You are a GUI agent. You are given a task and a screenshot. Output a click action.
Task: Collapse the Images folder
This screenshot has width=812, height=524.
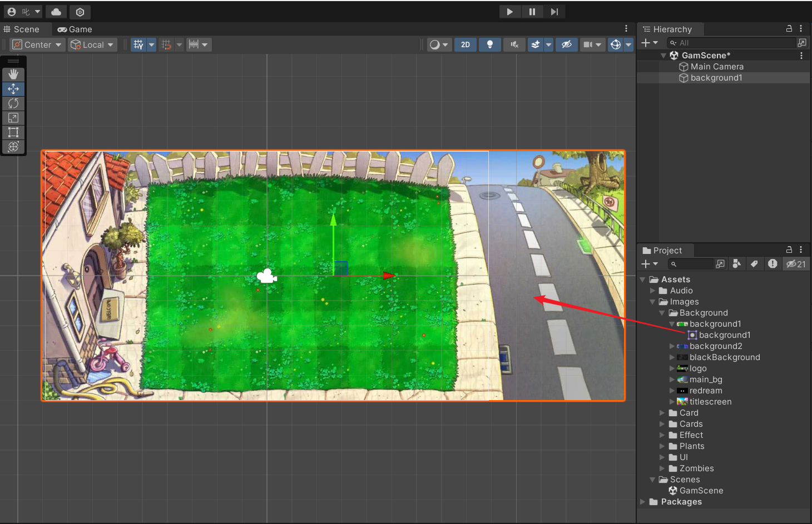point(653,302)
